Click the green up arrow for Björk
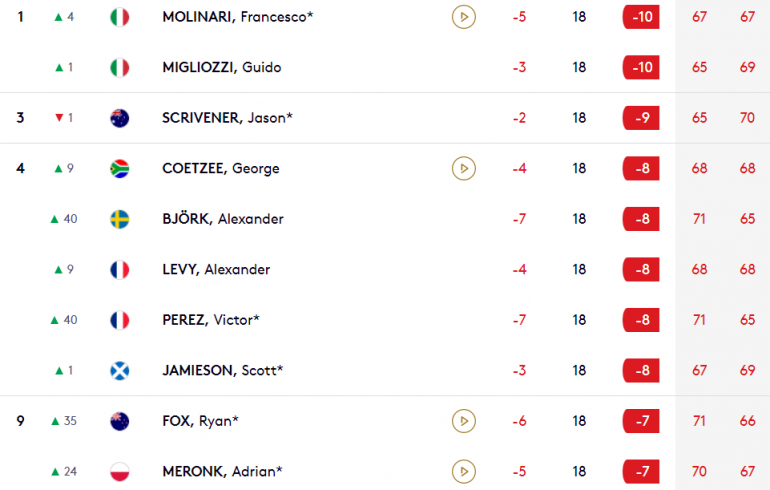 coord(55,219)
